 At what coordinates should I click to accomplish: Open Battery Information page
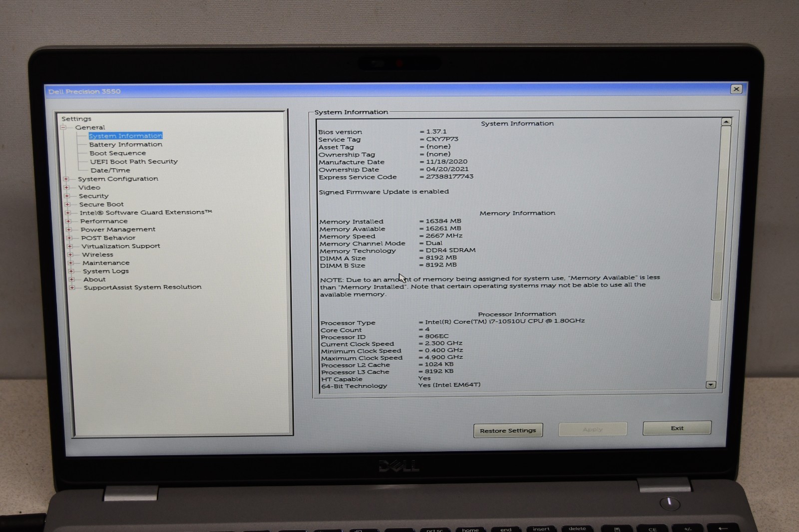(126, 144)
